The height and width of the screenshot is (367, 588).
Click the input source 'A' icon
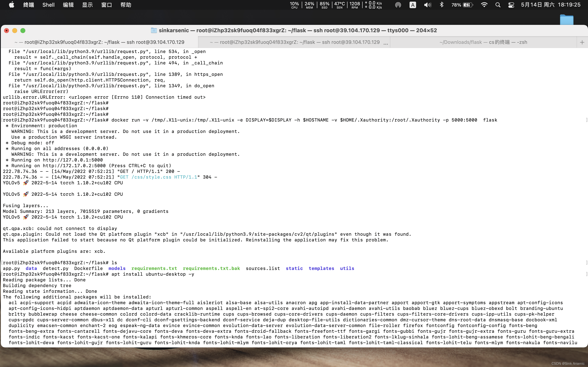(x=413, y=5)
